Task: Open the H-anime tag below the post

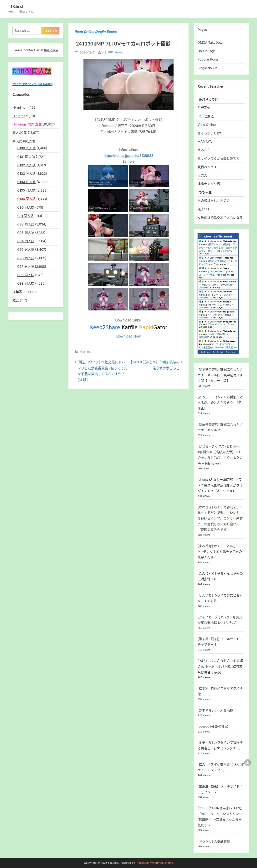Action: 85,352
